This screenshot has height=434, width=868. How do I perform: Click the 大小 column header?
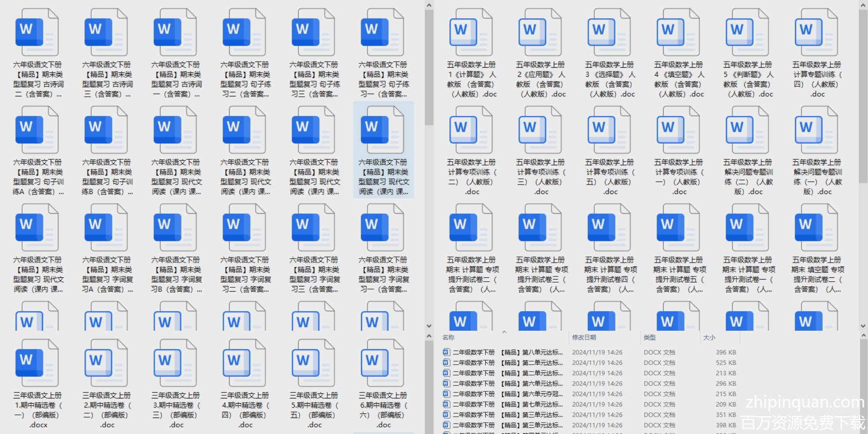tap(709, 337)
